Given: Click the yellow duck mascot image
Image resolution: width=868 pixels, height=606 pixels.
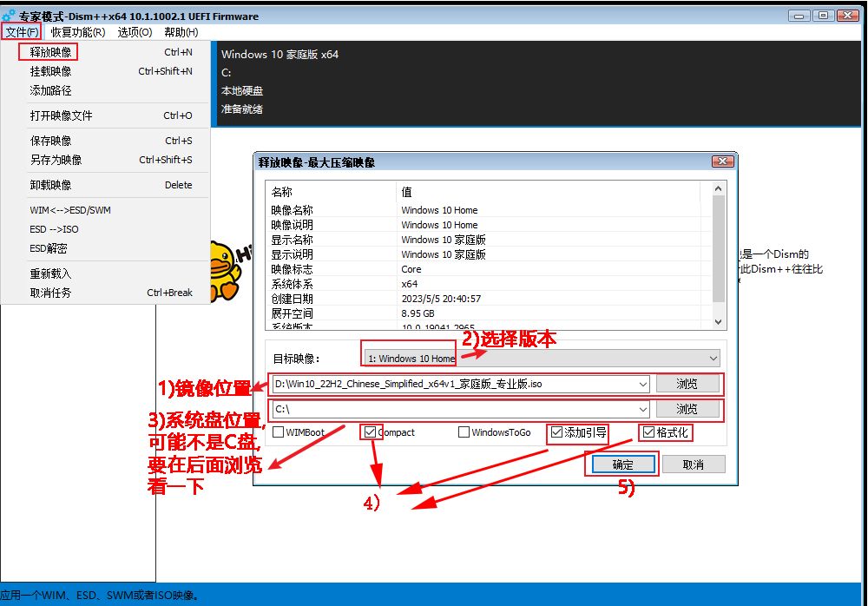Looking at the screenshot, I should (225, 266).
